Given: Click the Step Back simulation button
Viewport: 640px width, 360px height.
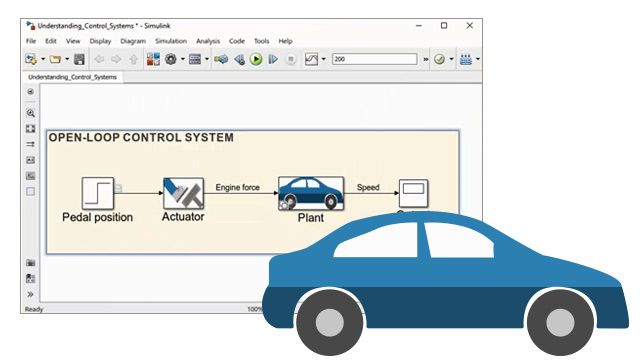Looking at the screenshot, I should click(x=240, y=60).
